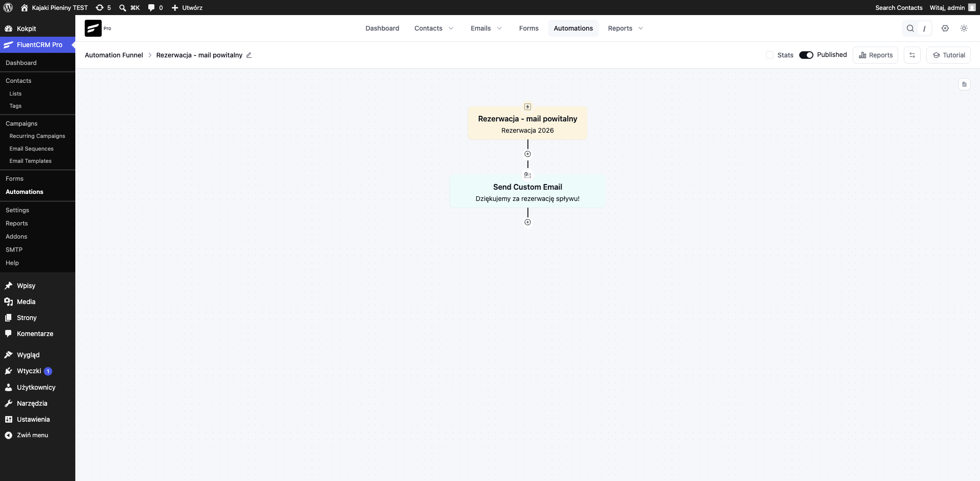Expand the Emails dropdown menu
Screen dimensions: 980x481
487,28
